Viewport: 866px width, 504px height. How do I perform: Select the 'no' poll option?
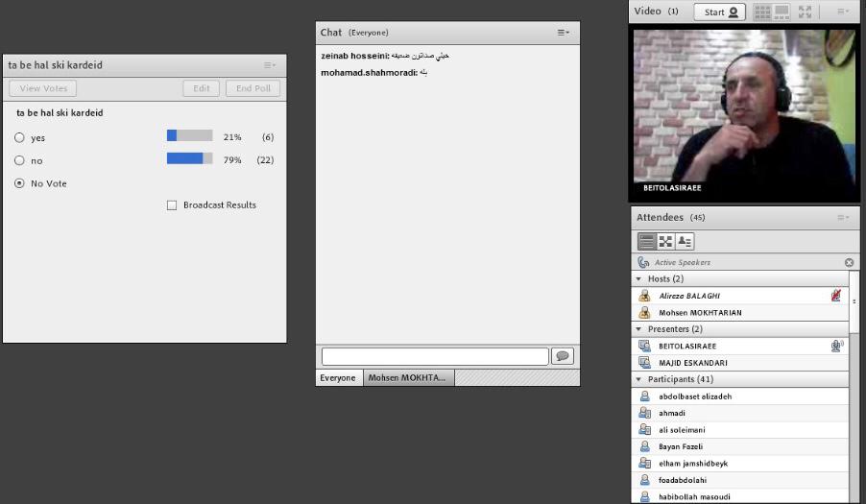(19, 160)
